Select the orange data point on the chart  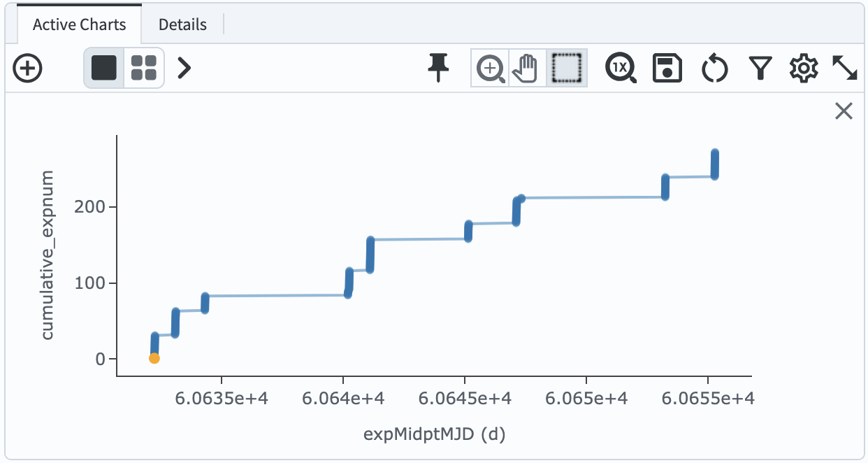coord(155,358)
